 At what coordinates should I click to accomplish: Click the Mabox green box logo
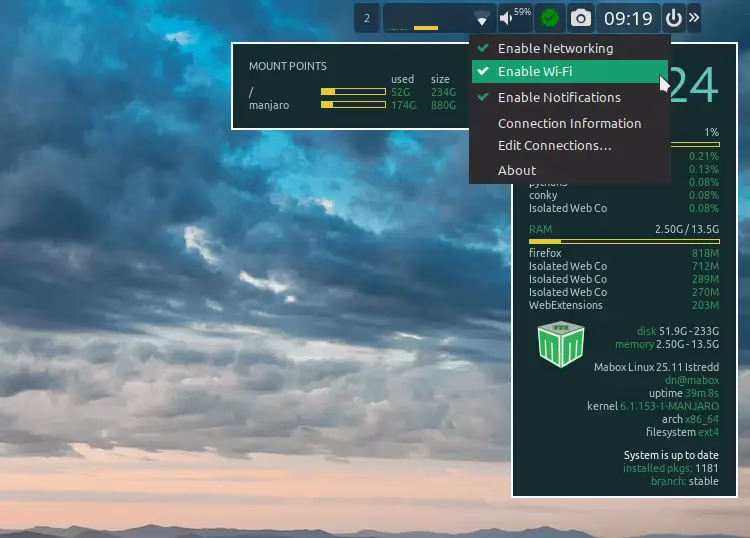[x=560, y=344]
